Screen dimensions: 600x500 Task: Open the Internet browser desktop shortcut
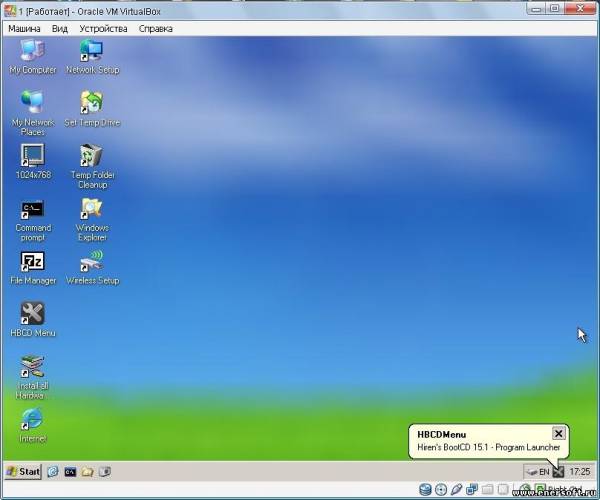pos(33,425)
